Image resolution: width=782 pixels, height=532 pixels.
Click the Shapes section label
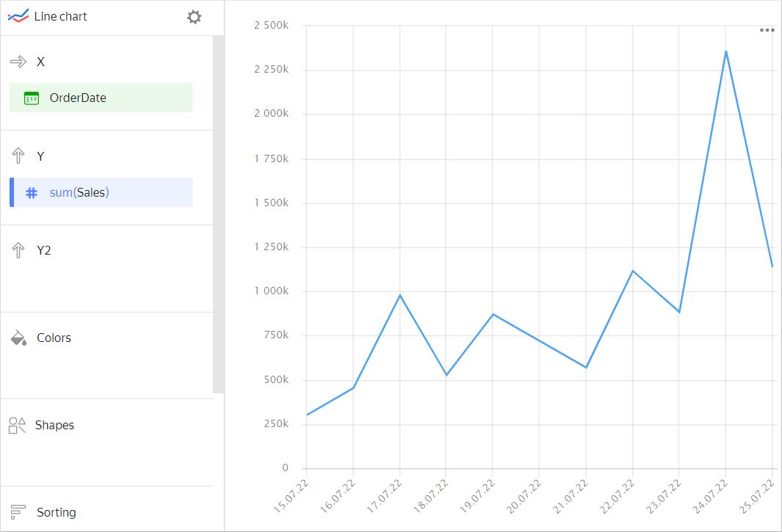point(55,426)
